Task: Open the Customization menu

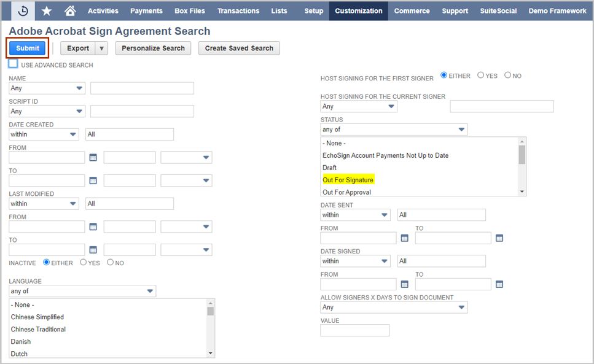Action: (358, 11)
